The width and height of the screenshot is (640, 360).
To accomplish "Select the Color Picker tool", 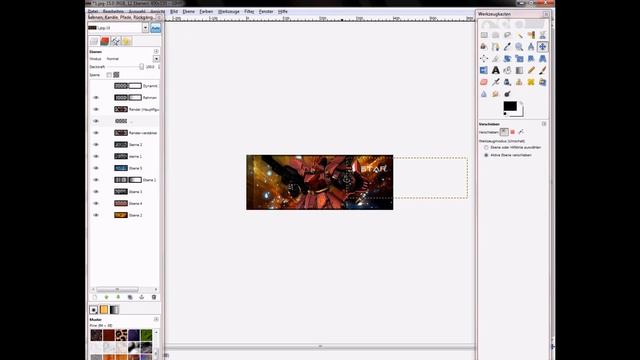I will coord(507,47).
